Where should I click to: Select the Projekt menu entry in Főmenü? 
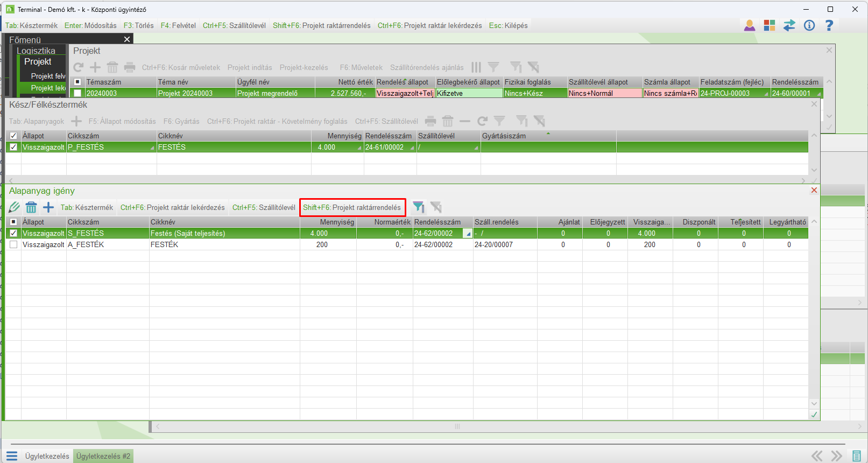click(x=38, y=61)
